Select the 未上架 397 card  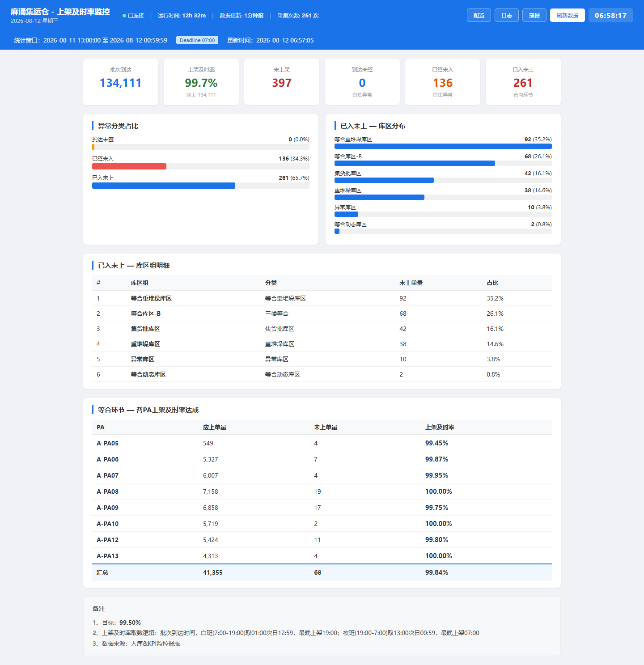coord(282,82)
